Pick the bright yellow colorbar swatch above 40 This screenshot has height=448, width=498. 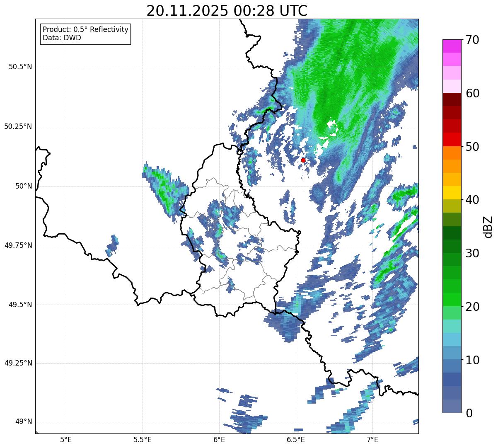click(x=452, y=193)
